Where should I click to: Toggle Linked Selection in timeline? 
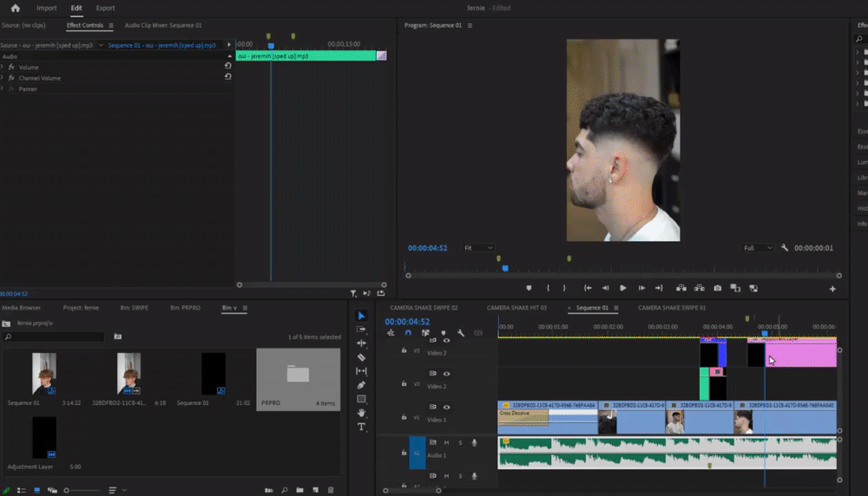(x=425, y=333)
